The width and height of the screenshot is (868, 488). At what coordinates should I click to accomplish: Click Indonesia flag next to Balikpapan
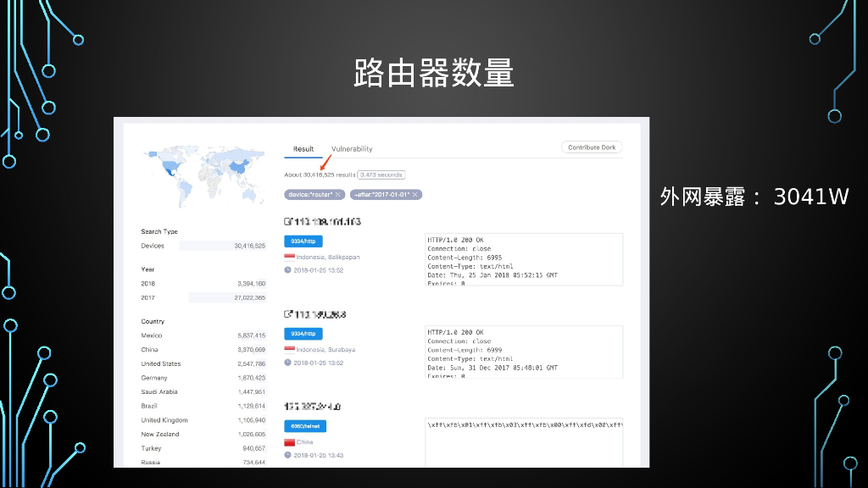point(289,257)
